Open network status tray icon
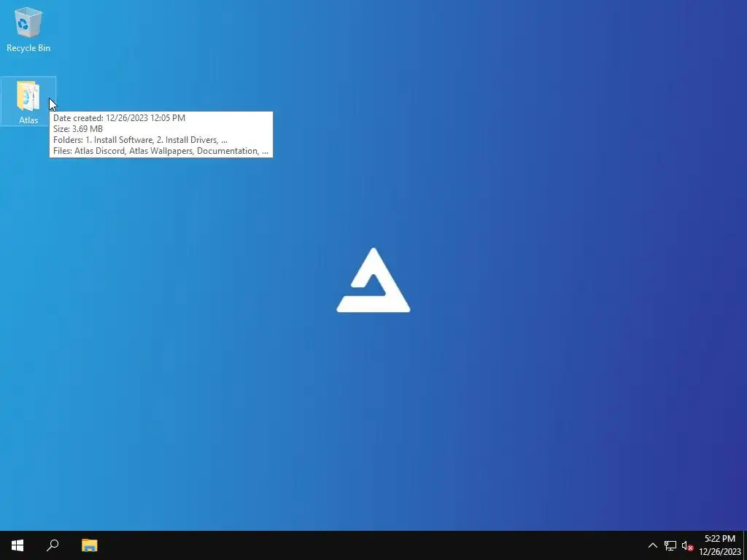The height and width of the screenshot is (560, 747). 670,545
